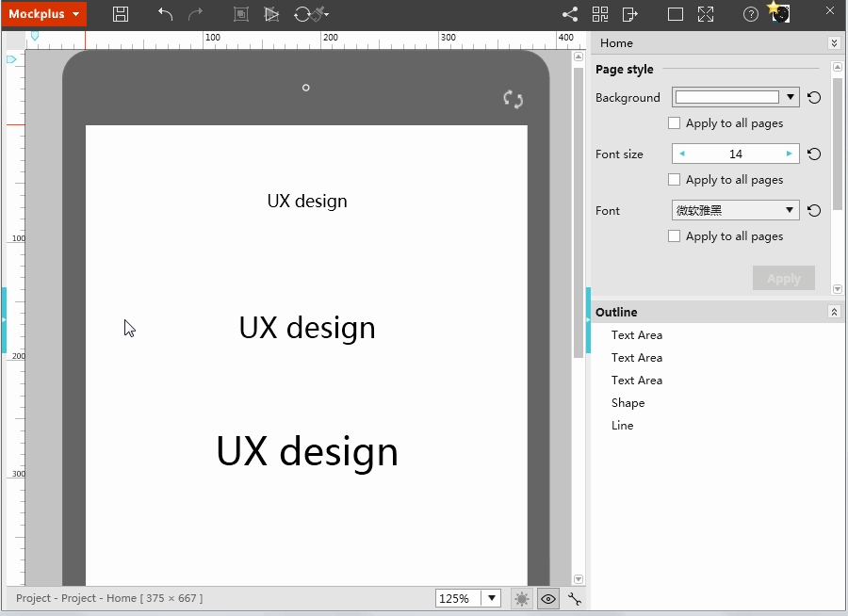Select the second Text Area in Outline

[x=637, y=358]
